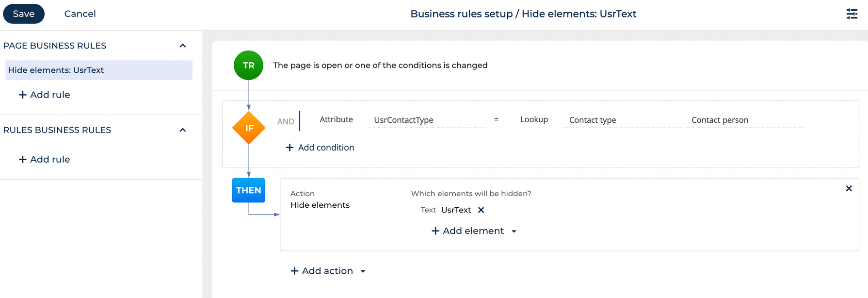Open the Add element dropdown arrow
Viewport: 868px width, 298px height.
click(514, 232)
